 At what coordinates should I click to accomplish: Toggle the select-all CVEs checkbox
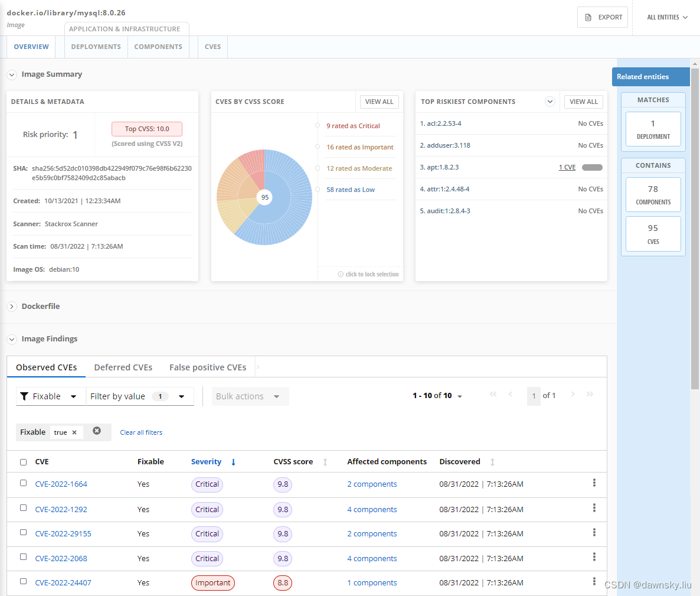(x=23, y=463)
